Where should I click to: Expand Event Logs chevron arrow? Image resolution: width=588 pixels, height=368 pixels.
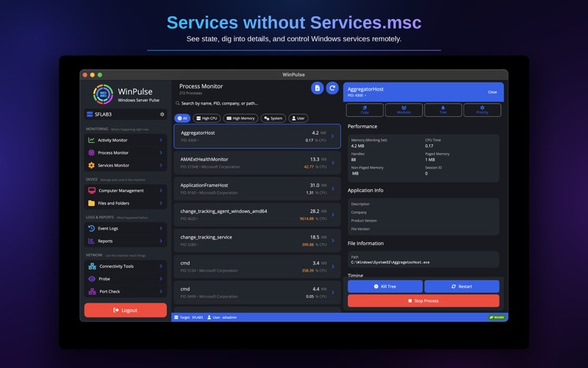click(x=161, y=228)
